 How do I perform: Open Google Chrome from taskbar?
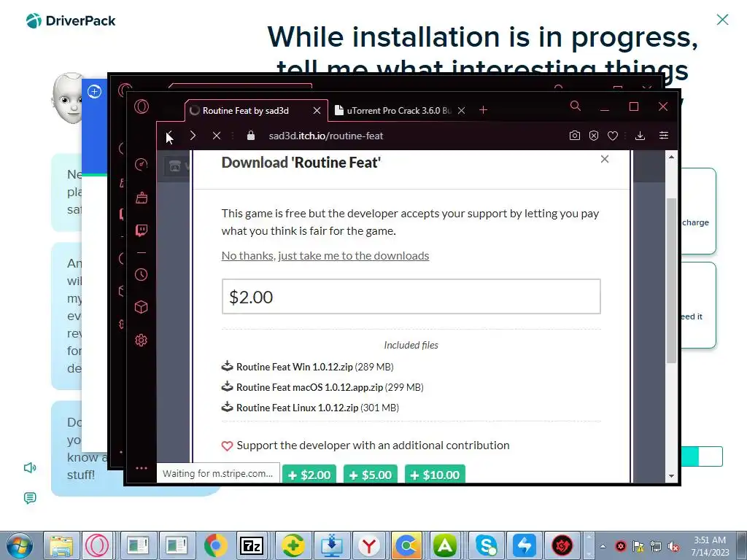tap(216, 545)
